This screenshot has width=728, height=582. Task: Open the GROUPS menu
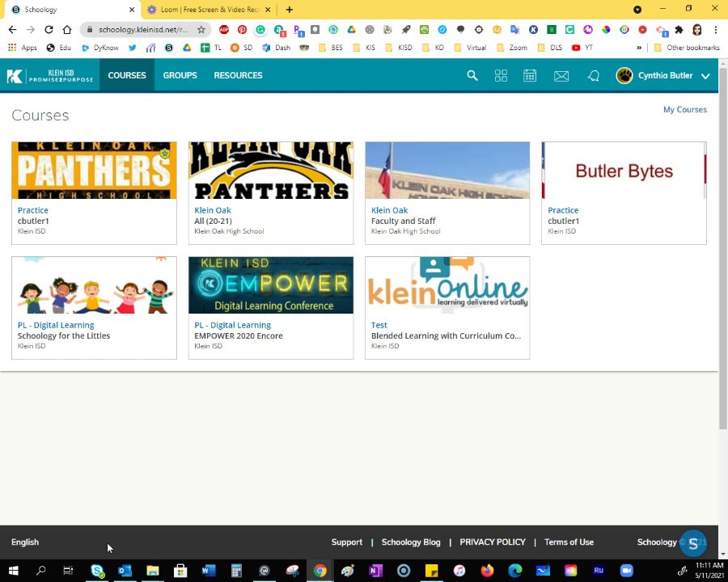180,75
